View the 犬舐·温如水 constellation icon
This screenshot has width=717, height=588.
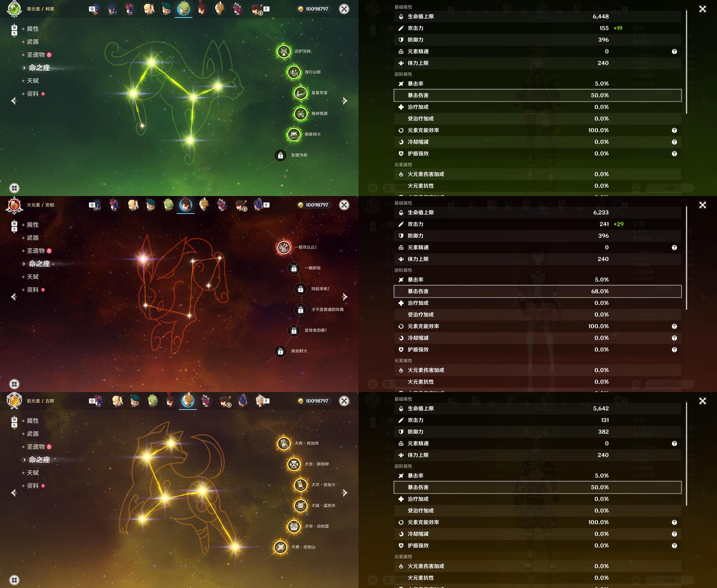pos(301,506)
